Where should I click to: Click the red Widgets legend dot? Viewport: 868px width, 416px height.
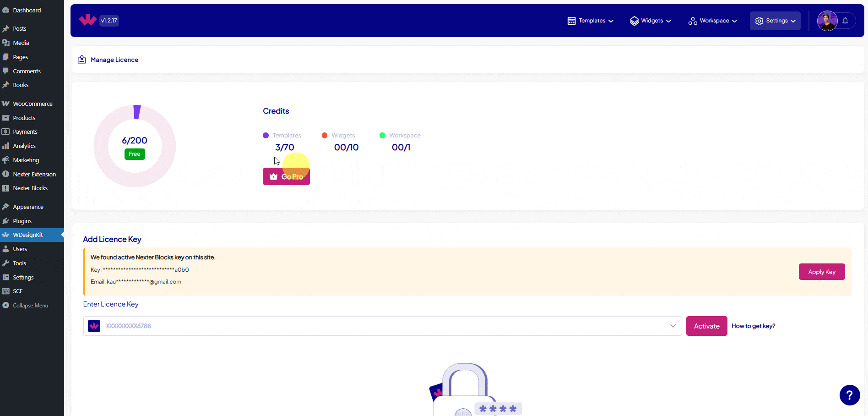[325, 135]
